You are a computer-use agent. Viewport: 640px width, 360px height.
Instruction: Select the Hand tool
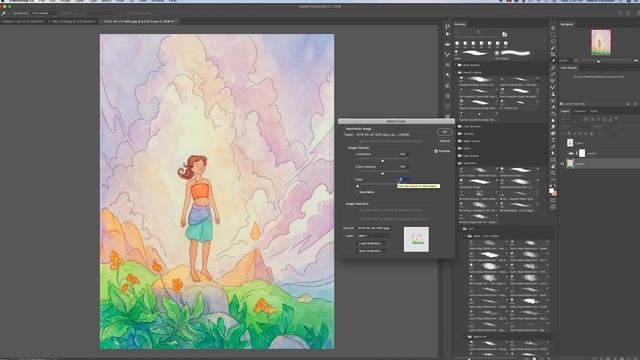553,166
